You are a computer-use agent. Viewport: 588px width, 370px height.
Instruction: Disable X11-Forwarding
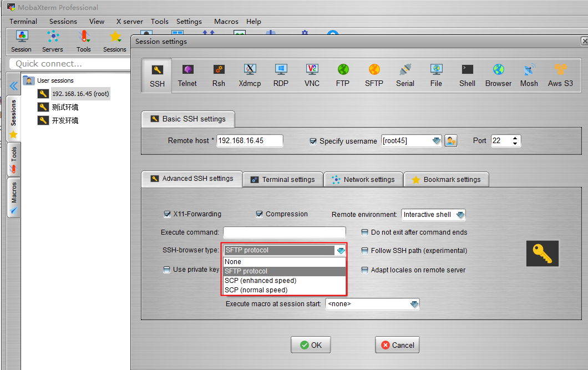click(x=168, y=214)
